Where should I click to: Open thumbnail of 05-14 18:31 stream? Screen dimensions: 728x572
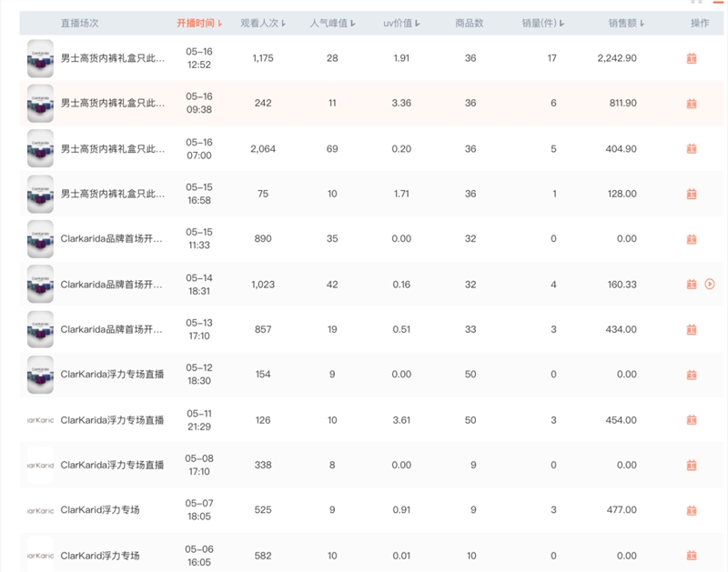(40, 285)
